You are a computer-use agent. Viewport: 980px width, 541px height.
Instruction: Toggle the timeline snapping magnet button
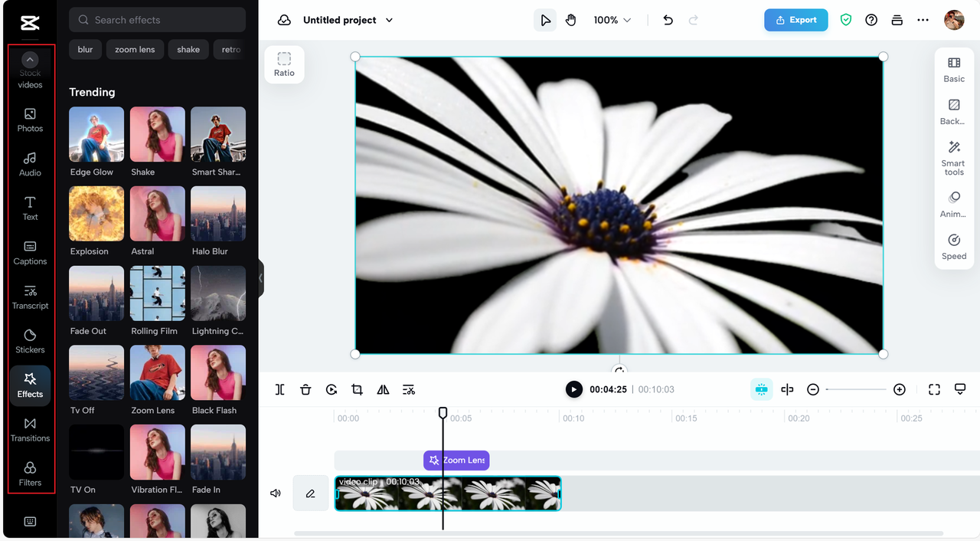coord(761,389)
